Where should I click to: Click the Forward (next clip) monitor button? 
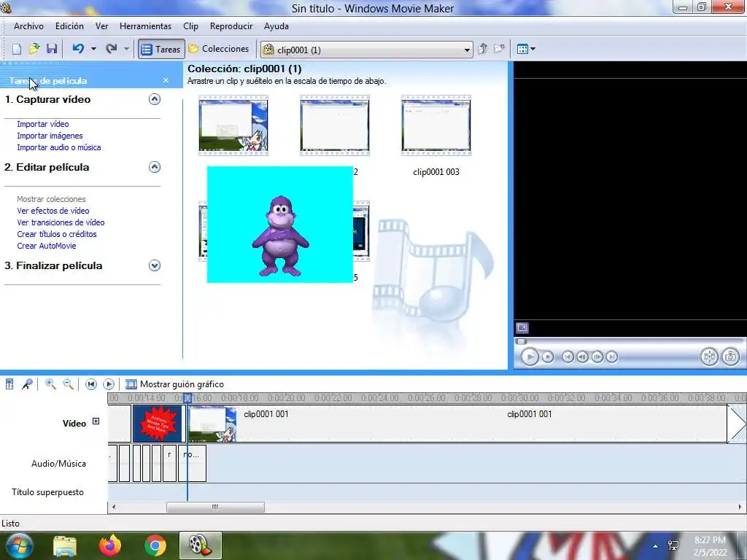tap(612, 357)
